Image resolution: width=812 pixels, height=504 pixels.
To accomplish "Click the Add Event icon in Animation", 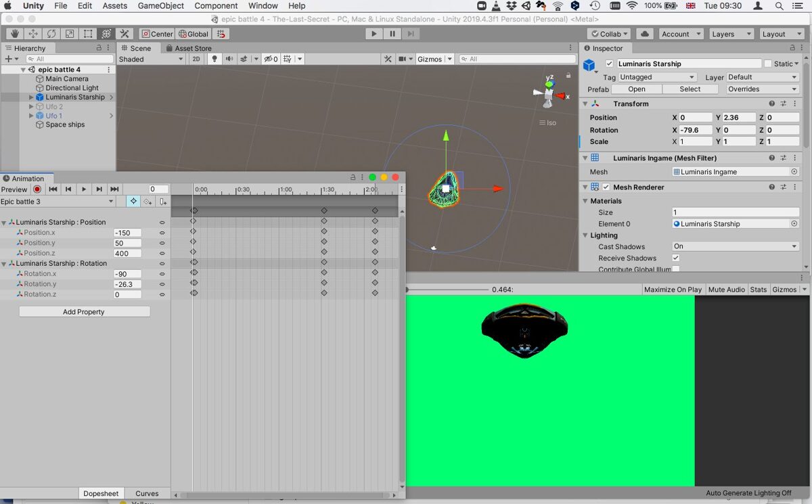I will (x=162, y=202).
